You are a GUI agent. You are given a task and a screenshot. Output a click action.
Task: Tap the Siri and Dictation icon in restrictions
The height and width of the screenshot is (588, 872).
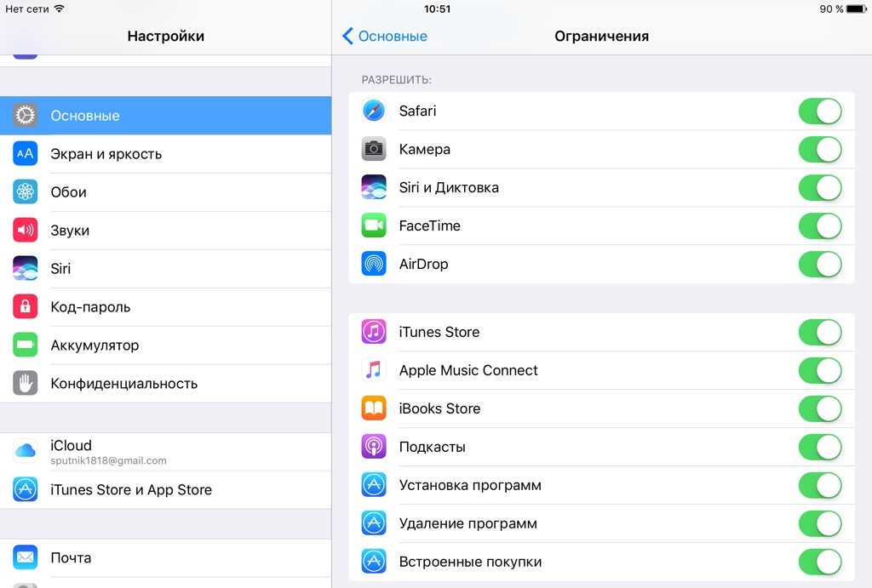point(374,187)
